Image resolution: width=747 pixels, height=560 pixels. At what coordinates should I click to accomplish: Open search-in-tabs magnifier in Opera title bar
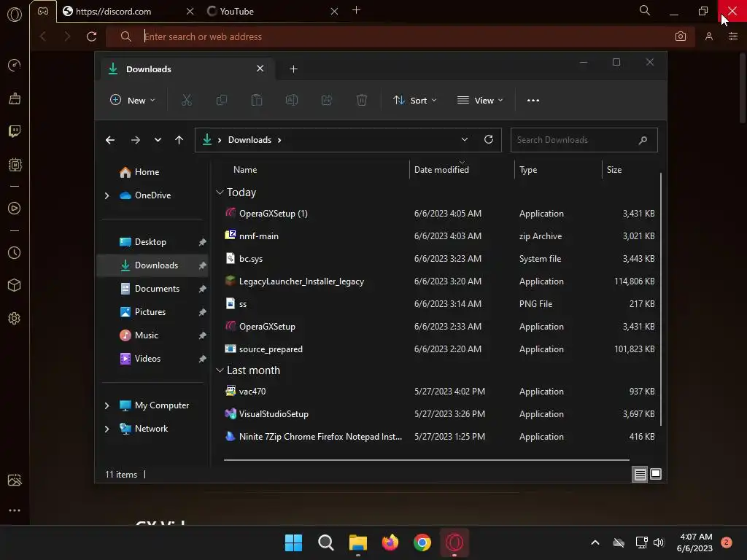[645, 10]
